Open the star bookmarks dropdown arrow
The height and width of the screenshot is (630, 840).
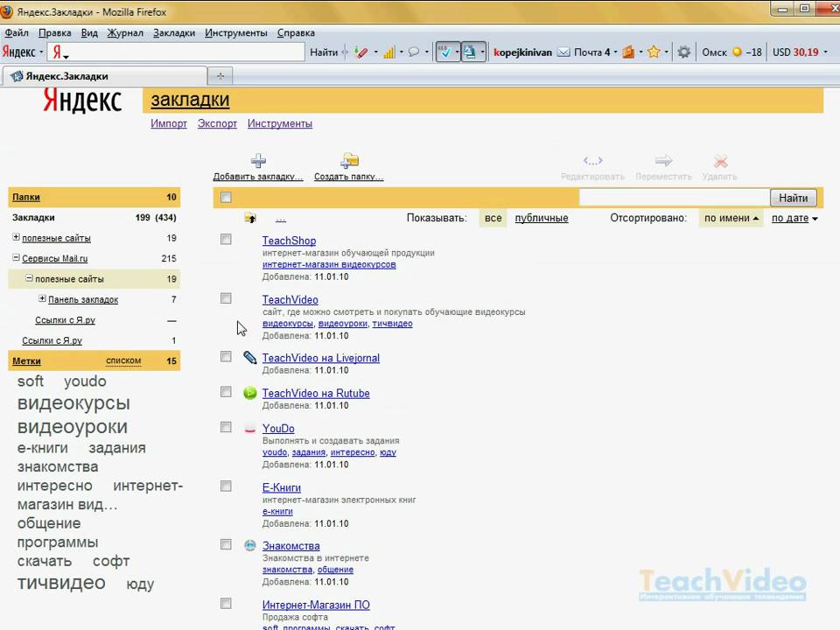coord(666,52)
